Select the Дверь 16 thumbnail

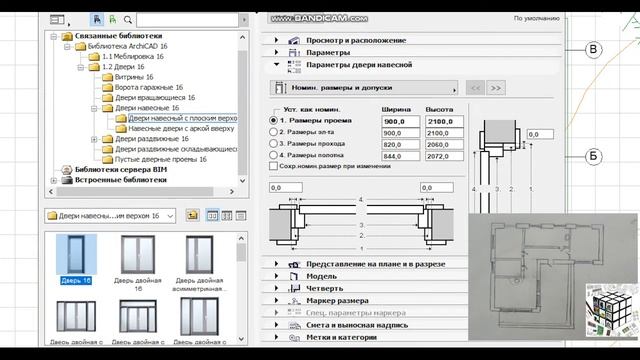(x=76, y=254)
